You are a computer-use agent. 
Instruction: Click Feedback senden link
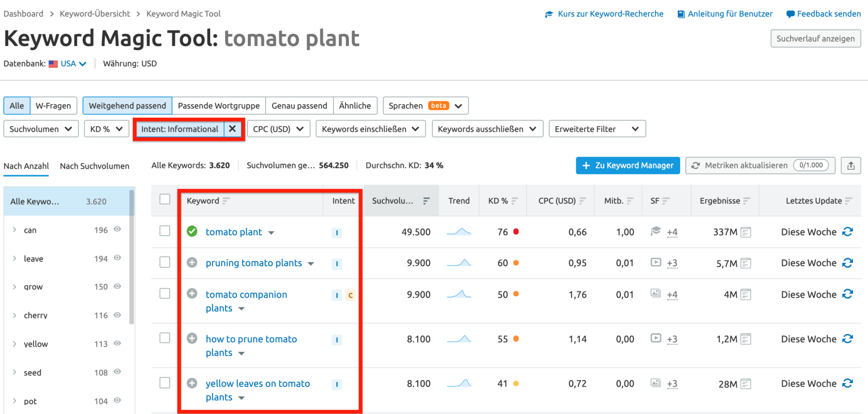click(823, 14)
